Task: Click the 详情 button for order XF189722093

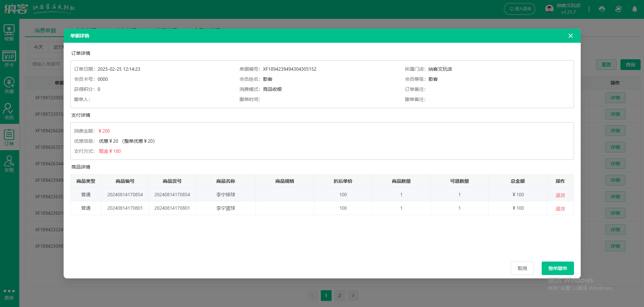Action: pyautogui.click(x=615, y=97)
